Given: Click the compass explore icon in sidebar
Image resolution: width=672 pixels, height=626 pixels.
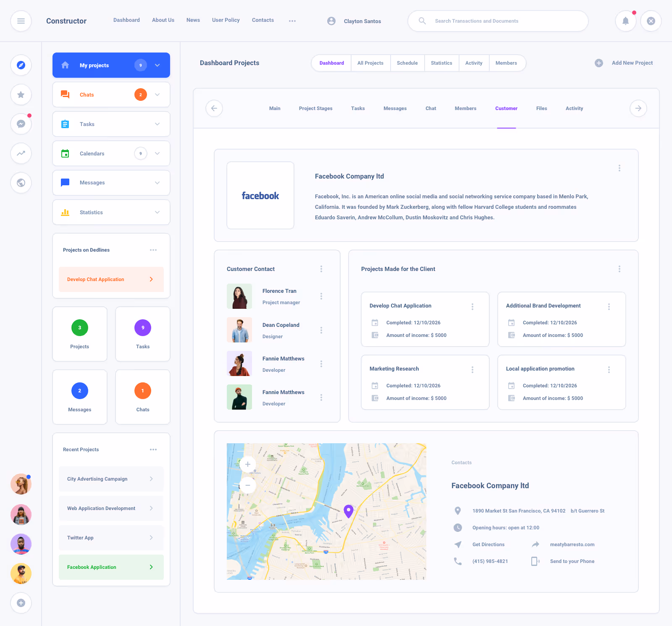Looking at the screenshot, I should tap(21, 65).
